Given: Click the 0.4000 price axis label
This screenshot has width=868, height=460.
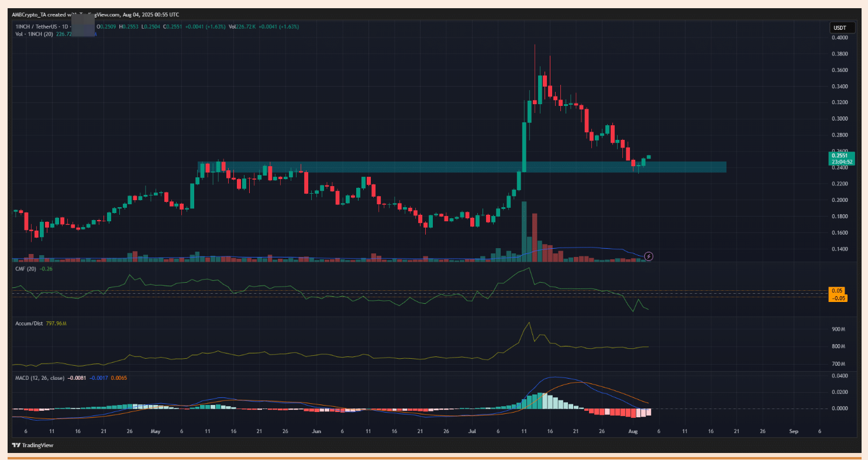Looking at the screenshot, I should [839, 37].
